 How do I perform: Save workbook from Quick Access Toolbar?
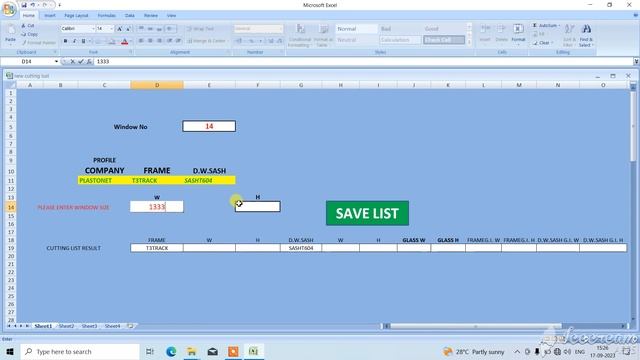point(24,5)
